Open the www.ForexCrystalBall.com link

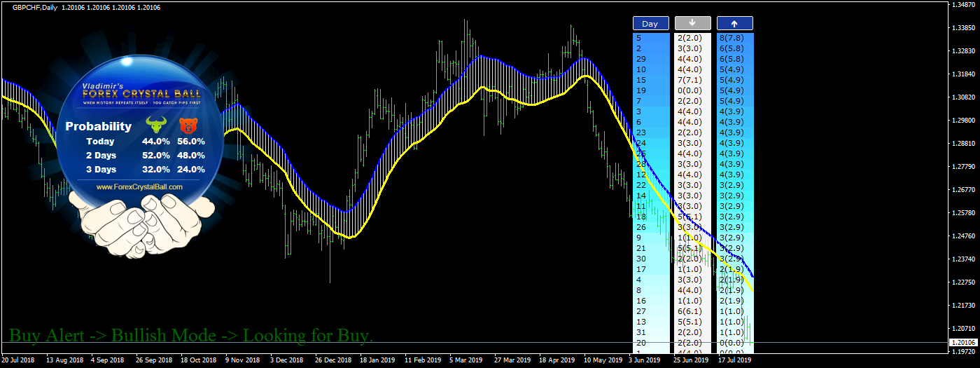[x=139, y=187]
